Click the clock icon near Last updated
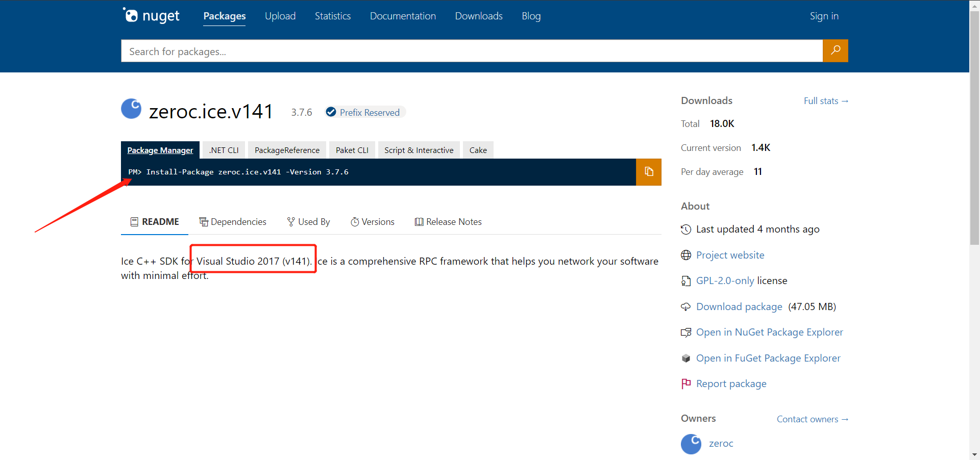The image size is (980, 460). click(x=686, y=229)
